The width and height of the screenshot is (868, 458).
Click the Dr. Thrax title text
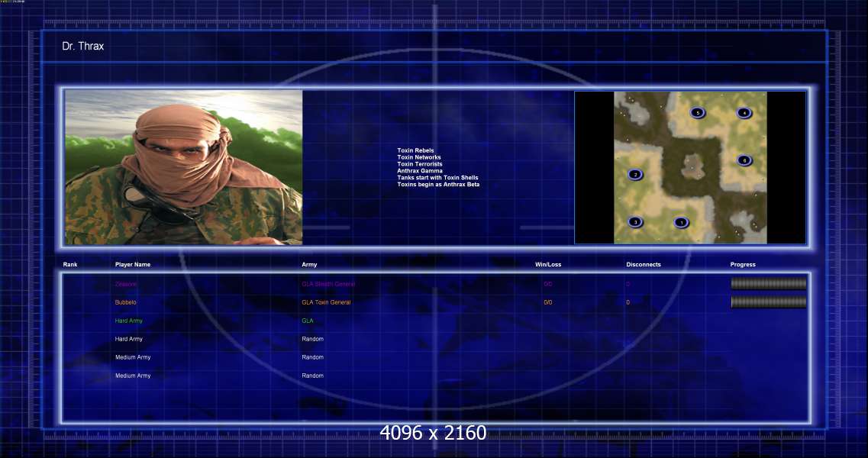[x=83, y=47]
